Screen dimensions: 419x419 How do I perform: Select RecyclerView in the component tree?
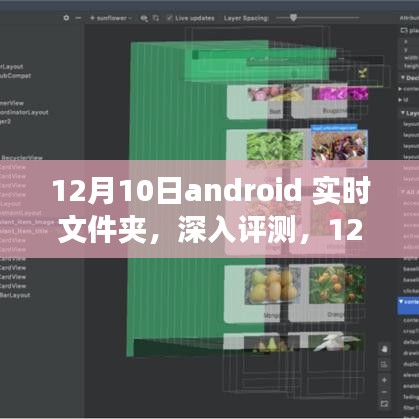(22, 158)
